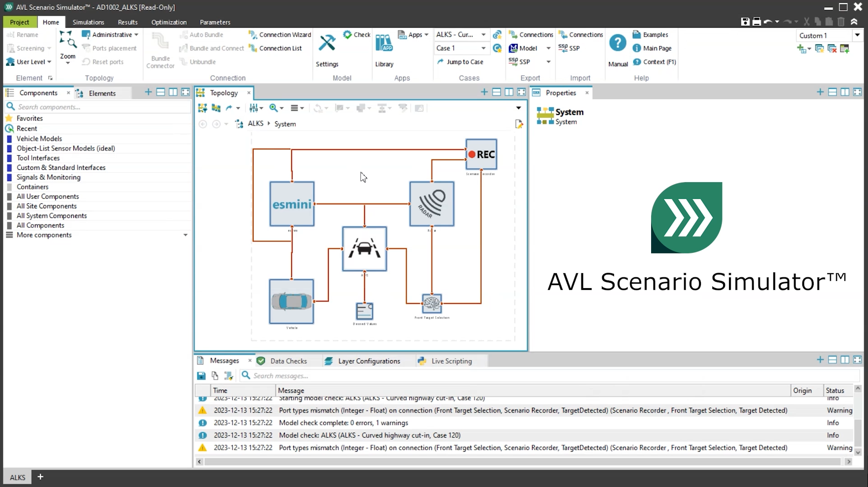Open the Manual help icon
Screen dimensions: 868x487
(x=618, y=50)
